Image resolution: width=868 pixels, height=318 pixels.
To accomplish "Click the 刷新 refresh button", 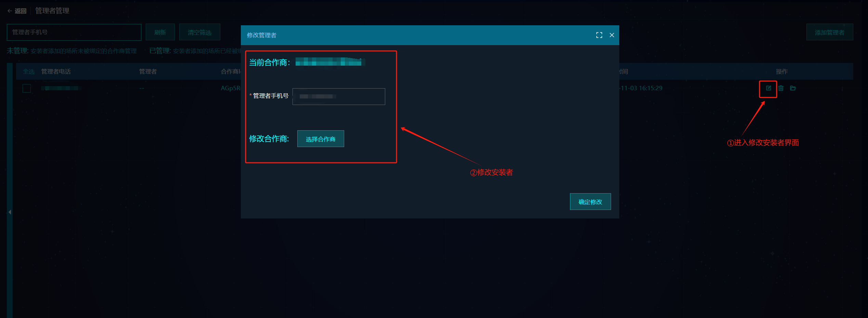I will 160,32.
